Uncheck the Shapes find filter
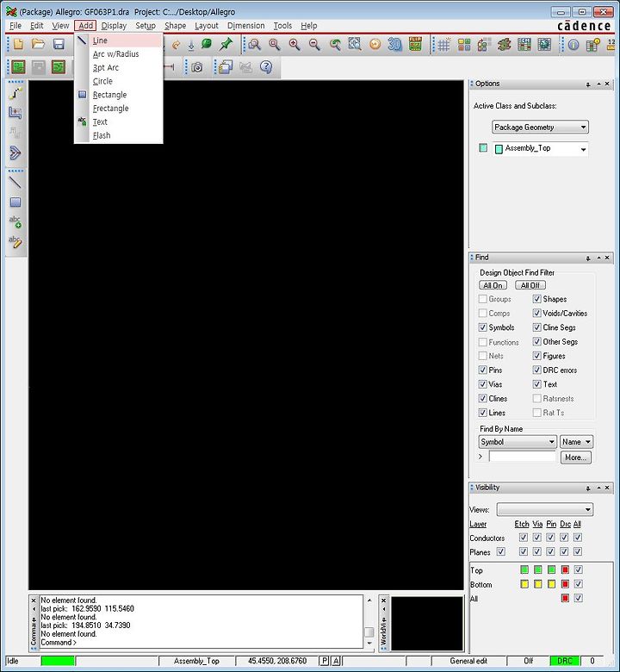The width and height of the screenshot is (620, 672). tap(536, 299)
